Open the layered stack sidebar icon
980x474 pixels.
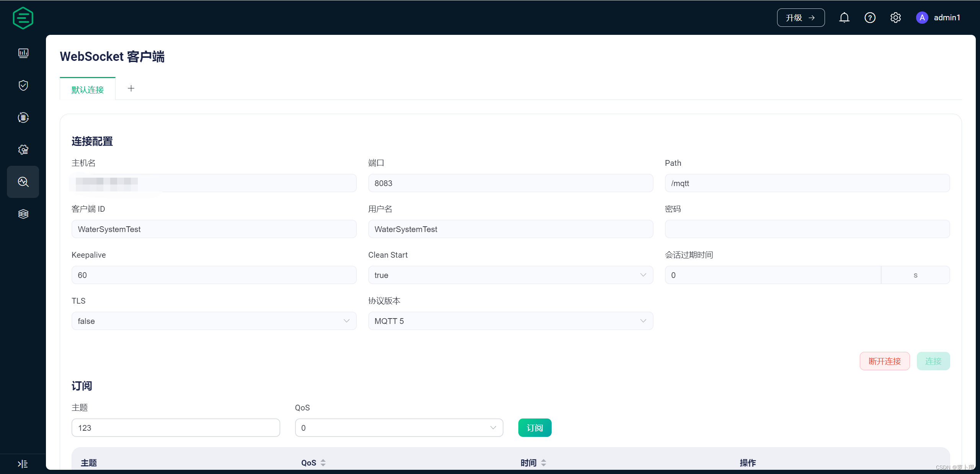pyautogui.click(x=23, y=214)
